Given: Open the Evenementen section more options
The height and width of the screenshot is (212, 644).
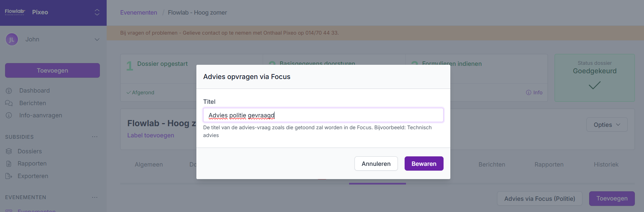Looking at the screenshot, I should (x=95, y=197).
